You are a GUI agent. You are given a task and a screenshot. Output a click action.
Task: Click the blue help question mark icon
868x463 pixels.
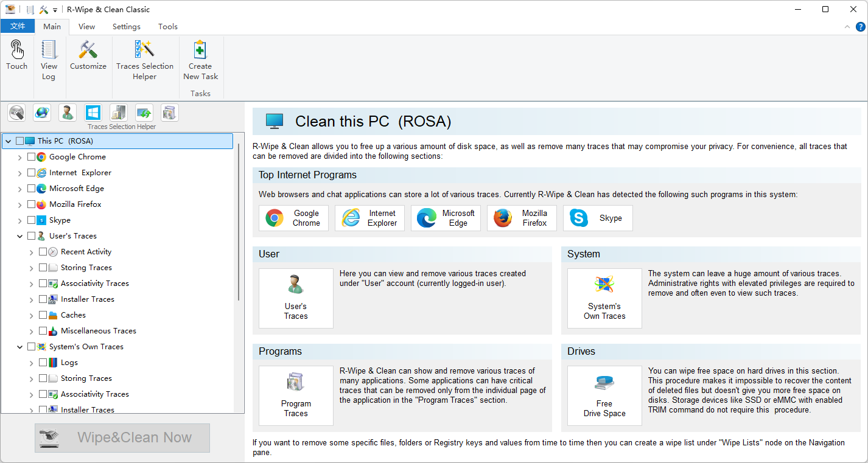click(861, 27)
